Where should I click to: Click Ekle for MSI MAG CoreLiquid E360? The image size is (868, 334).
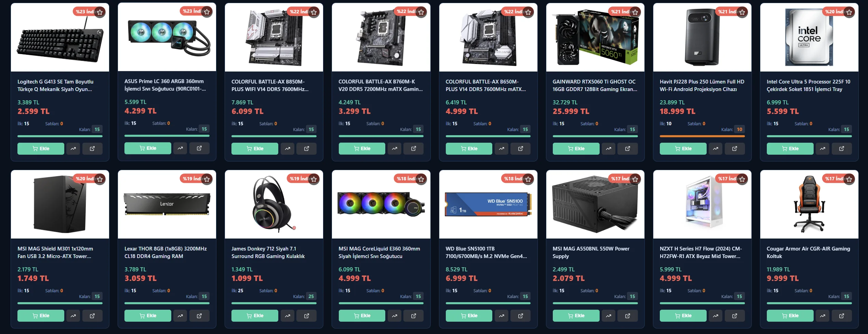point(362,316)
